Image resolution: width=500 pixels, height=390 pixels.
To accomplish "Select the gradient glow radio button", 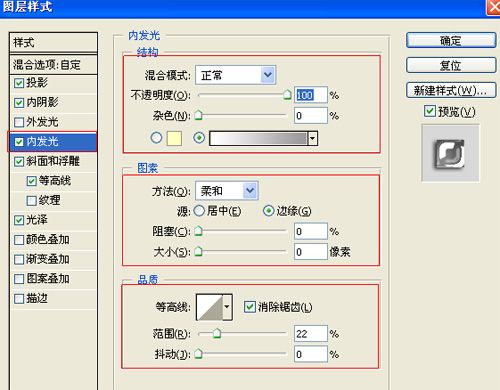I will 199,138.
